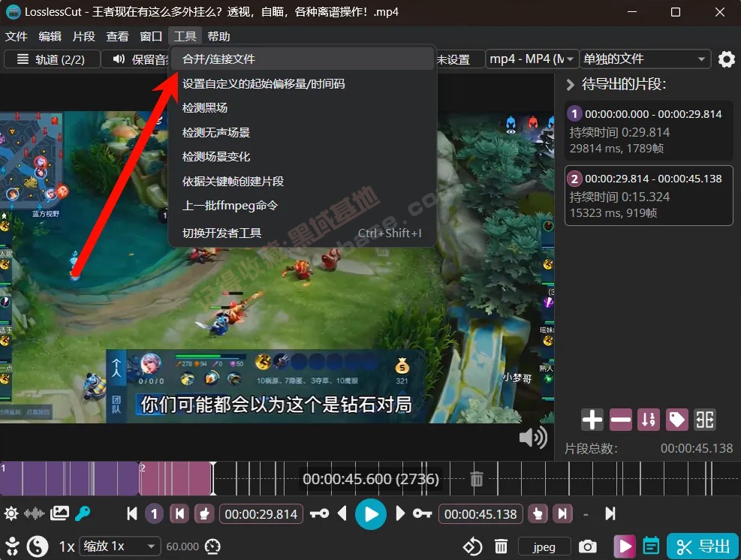The width and height of the screenshot is (741, 560).
Task: Step forward one frame arrow
Action: (400, 513)
